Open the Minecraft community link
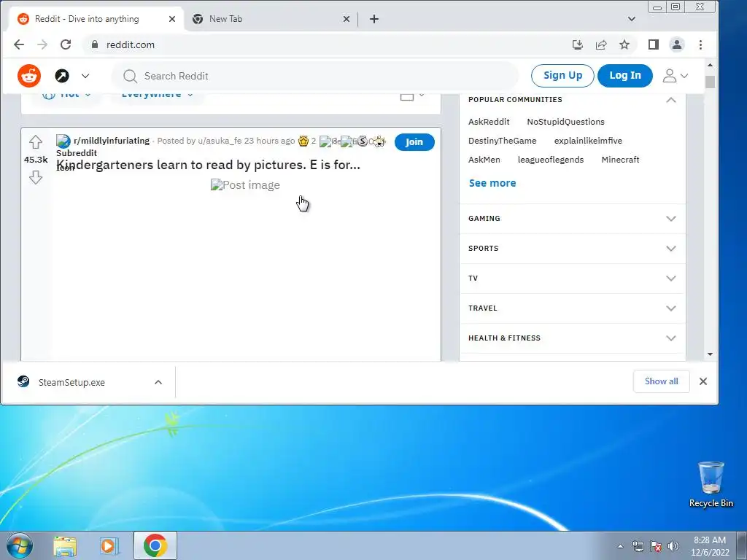The height and width of the screenshot is (560, 747). pos(620,160)
